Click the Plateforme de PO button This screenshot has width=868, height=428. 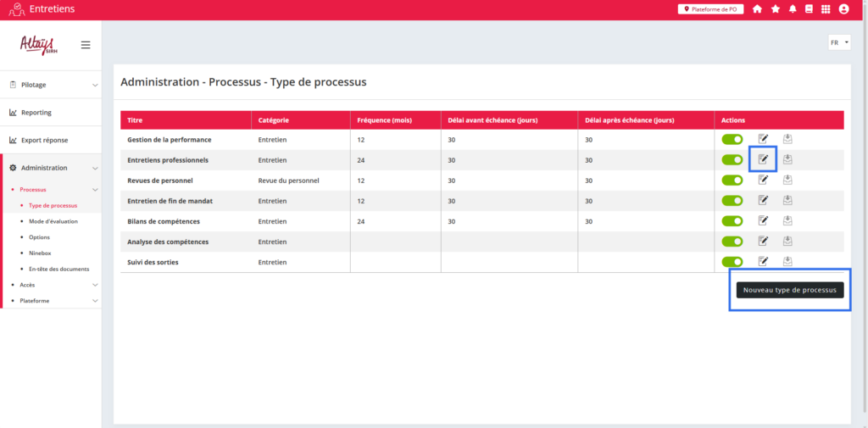(710, 9)
